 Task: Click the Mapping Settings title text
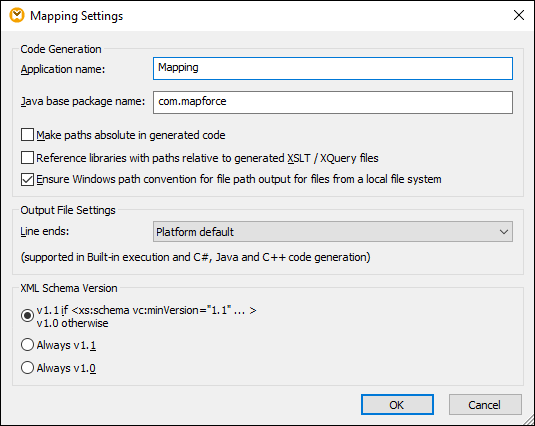76,16
